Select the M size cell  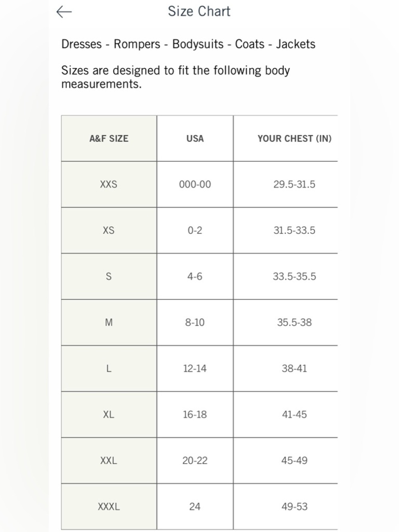point(109,322)
